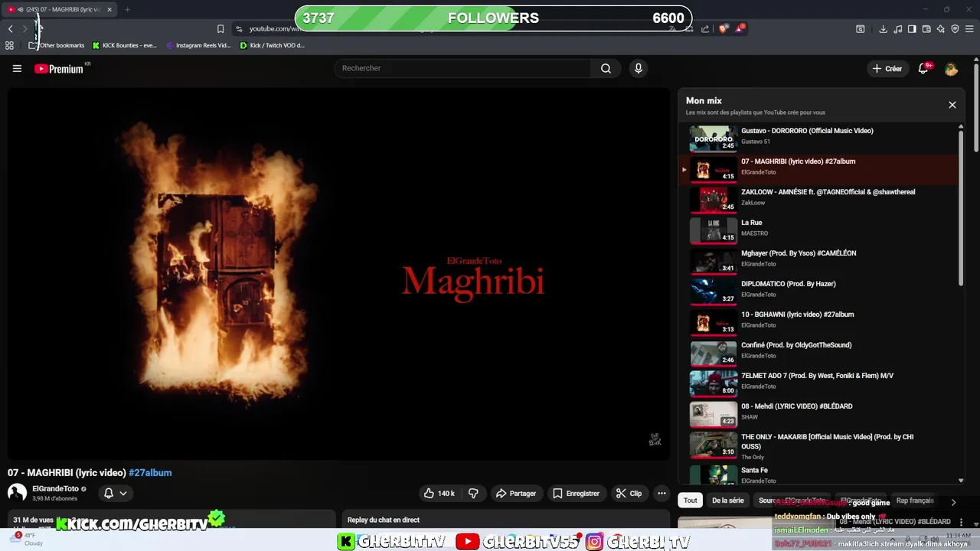
Task: Select the Tout filter chip
Action: pos(691,500)
